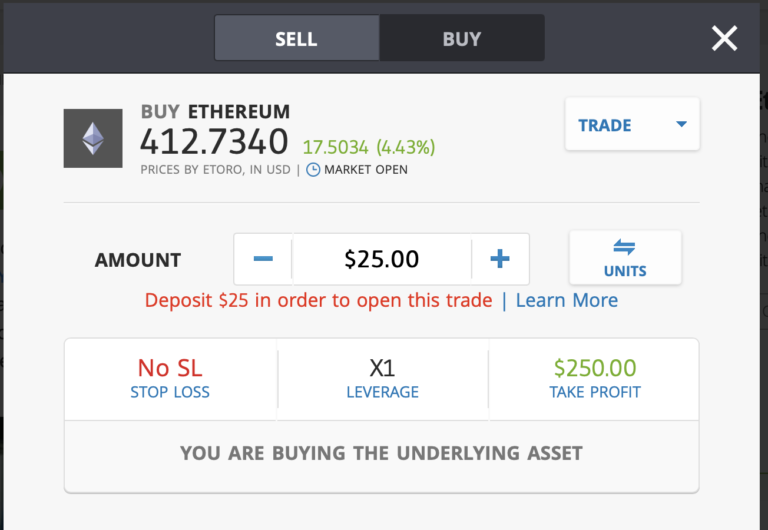
Task: Increase amount with plus button
Action: 500,259
